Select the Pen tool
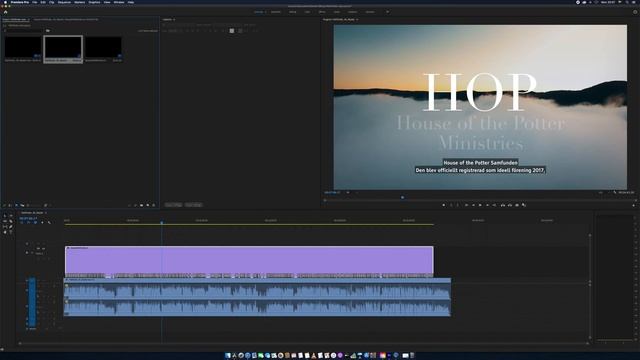The width and height of the screenshot is (640, 360). (11, 227)
